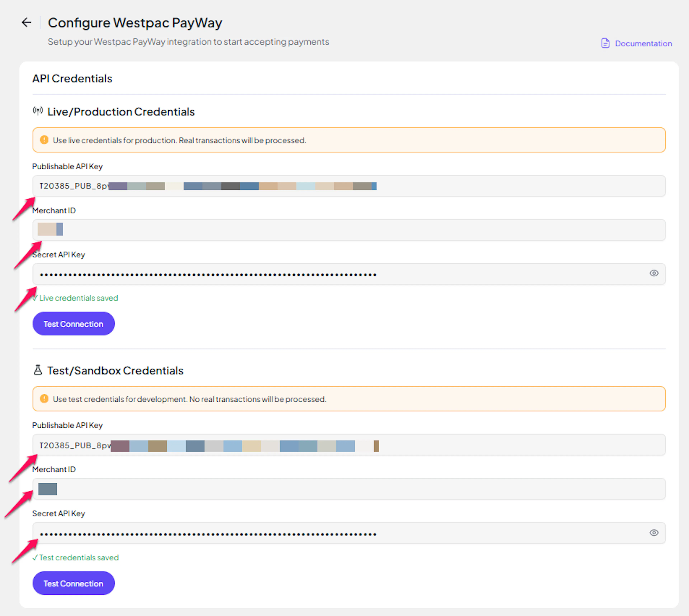This screenshot has height=616, width=689.
Task: Click the Documentation file icon
Action: (x=605, y=43)
